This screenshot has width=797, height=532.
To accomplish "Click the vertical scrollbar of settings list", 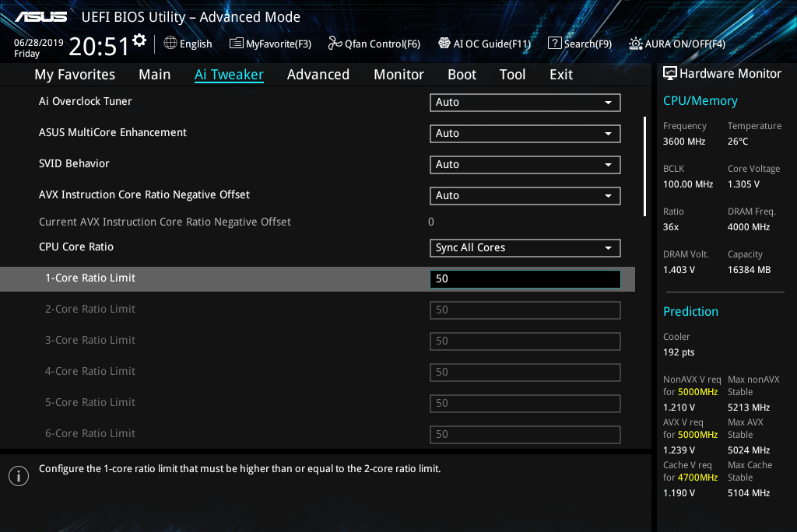I will coord(644,166).
